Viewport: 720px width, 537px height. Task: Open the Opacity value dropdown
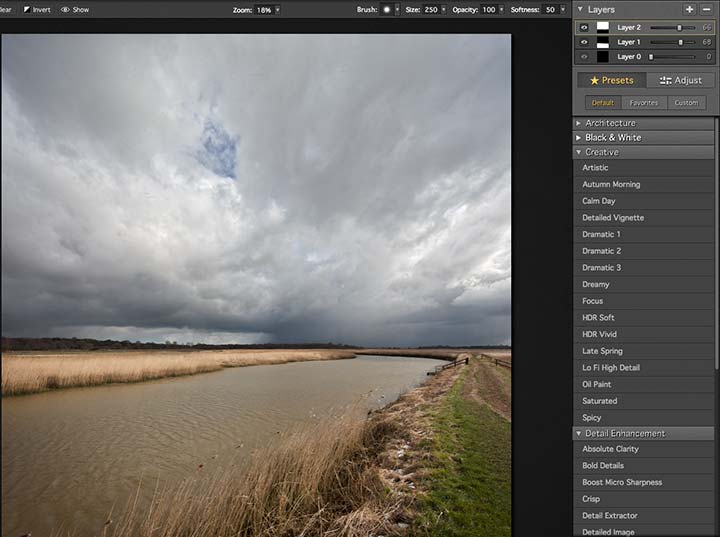[x=501, y=10]
